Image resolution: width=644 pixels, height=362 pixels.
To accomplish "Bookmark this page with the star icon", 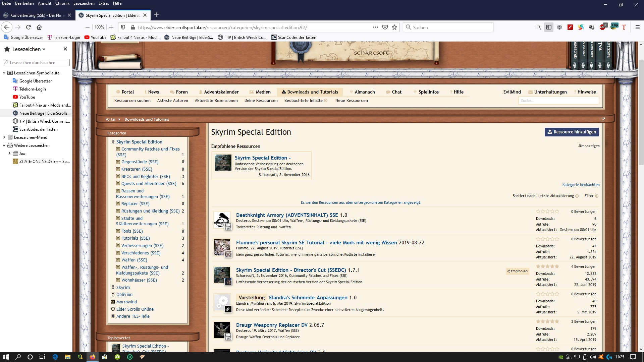I will pos(394,27).
